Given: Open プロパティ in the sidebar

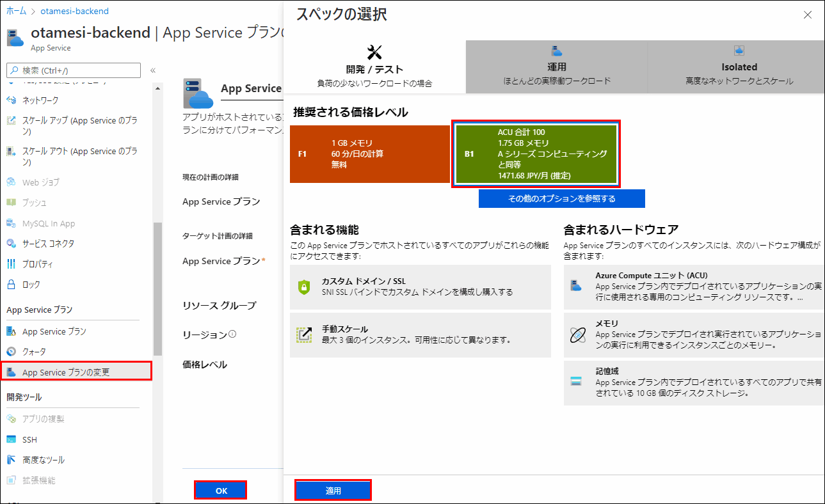Looking at the screenshot, I should [x=38, y=264].
